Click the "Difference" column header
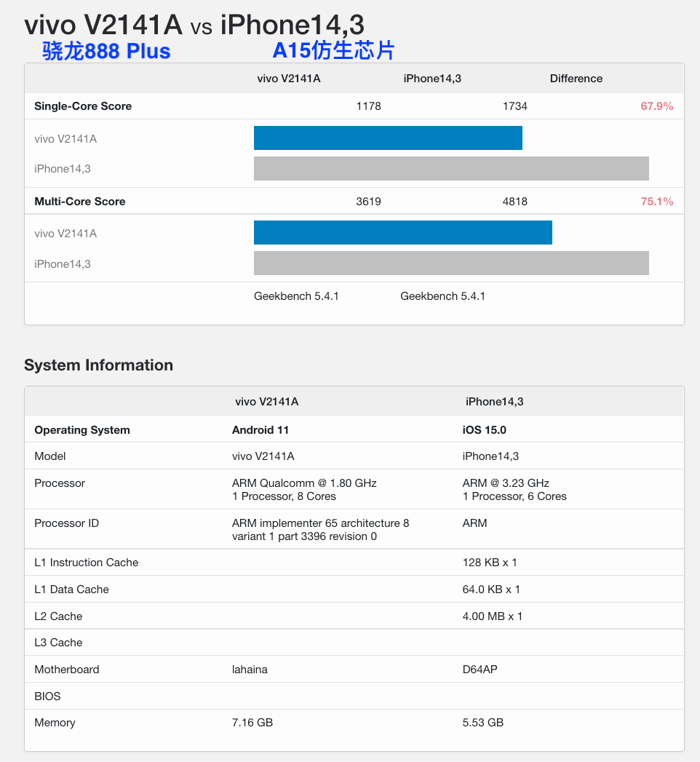Viewport: 700px width, 762px height. (576, 79)
